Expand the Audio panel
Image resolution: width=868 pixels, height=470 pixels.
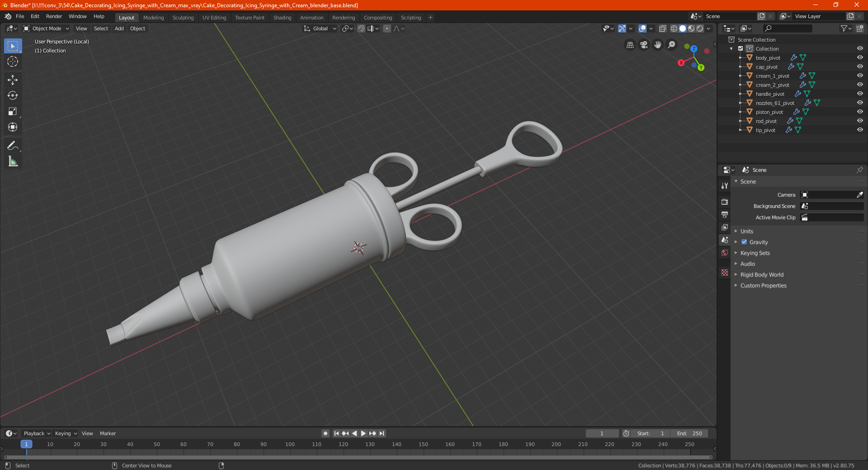pyautogui.click(x=747, y=263)
